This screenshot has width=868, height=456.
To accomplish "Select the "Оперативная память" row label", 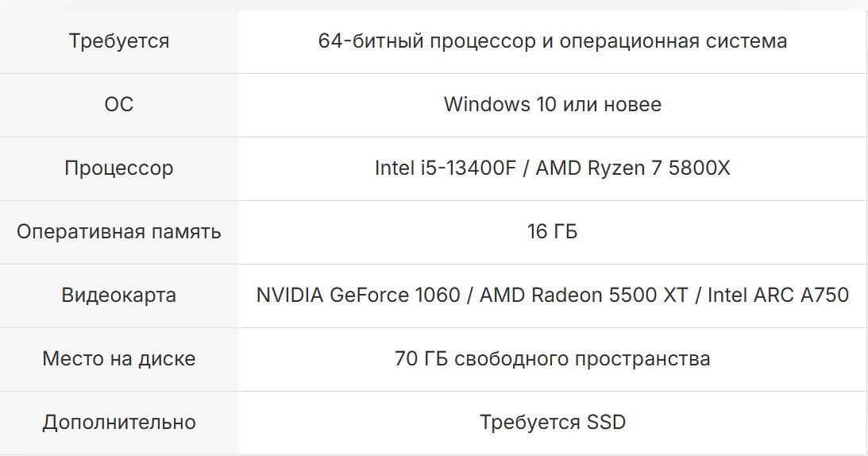I will point(119,232).
